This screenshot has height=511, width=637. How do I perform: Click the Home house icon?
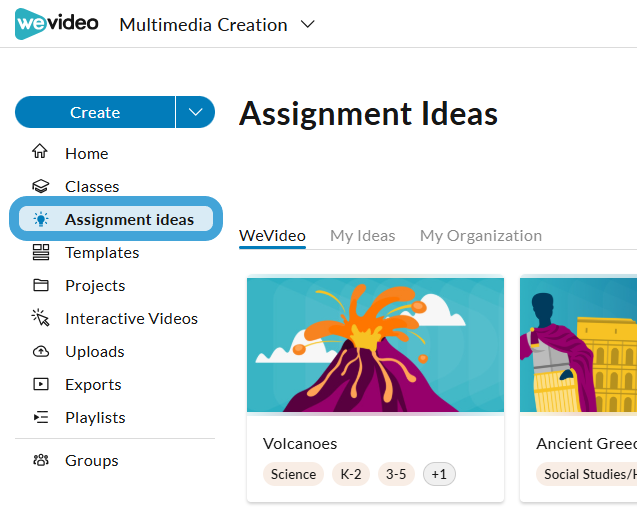coord(40,151)
